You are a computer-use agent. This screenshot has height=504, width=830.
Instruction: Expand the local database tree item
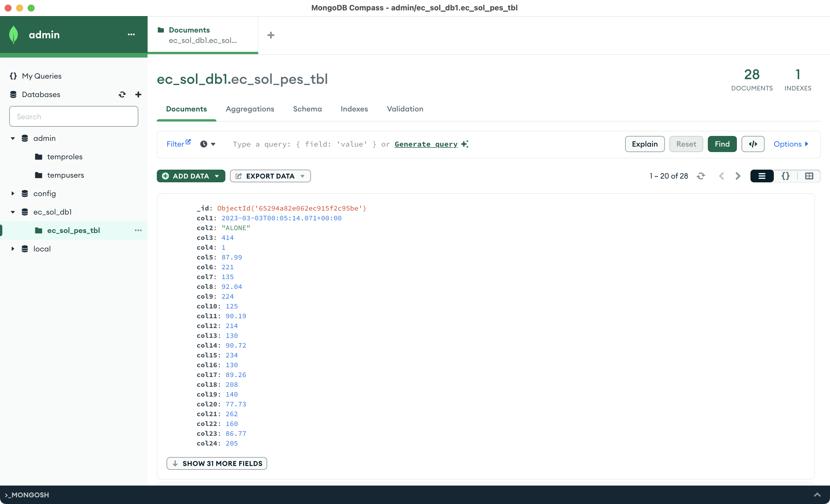coord(13,249)
